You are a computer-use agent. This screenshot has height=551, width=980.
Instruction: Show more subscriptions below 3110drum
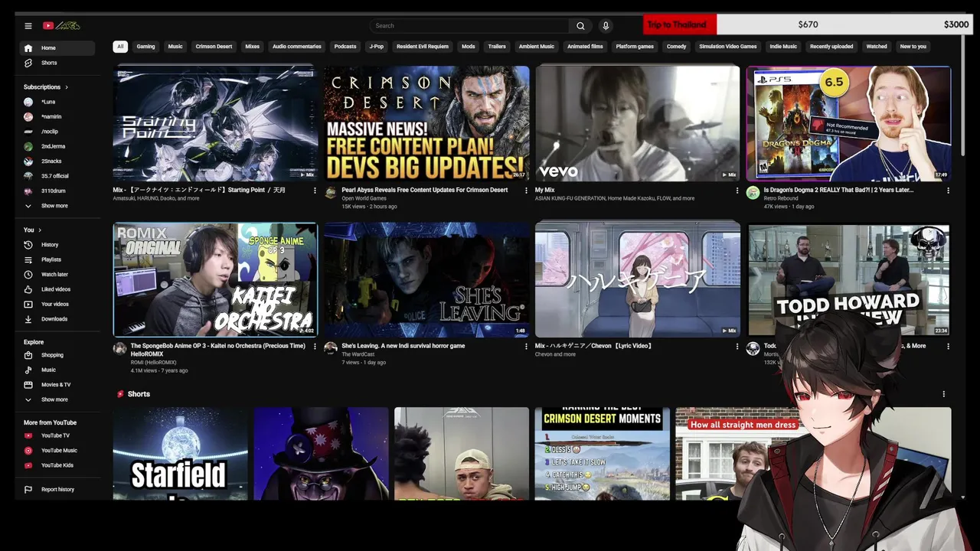tap(57, 206)
